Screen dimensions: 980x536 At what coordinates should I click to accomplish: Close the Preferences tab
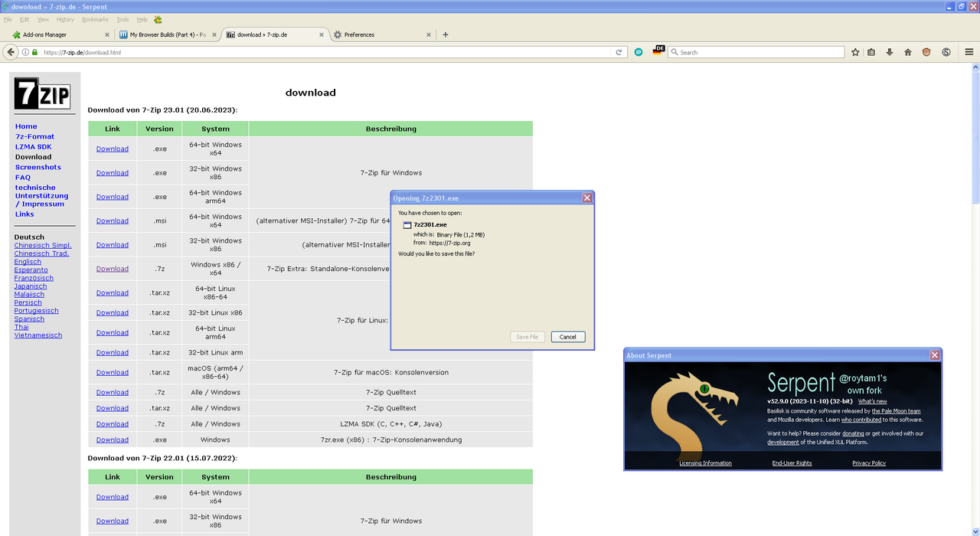(x=429, y=34)
